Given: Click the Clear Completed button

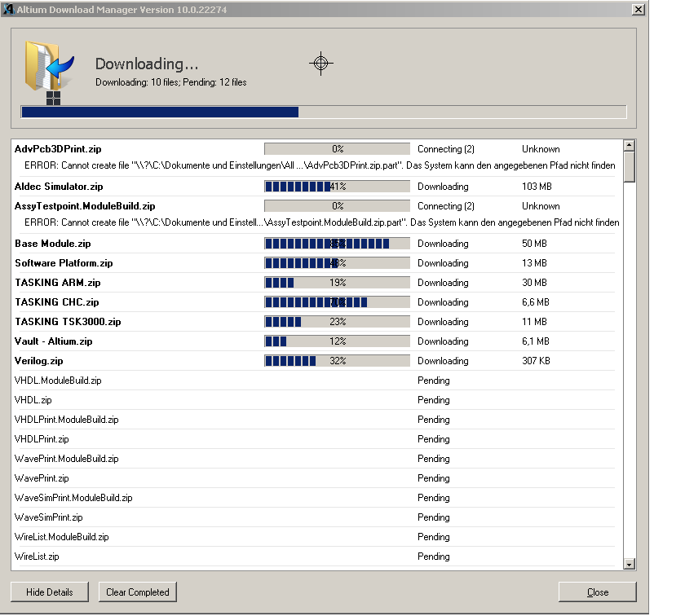Looking at the screenshot, I should pyautogui.click(x=138, y=592).
